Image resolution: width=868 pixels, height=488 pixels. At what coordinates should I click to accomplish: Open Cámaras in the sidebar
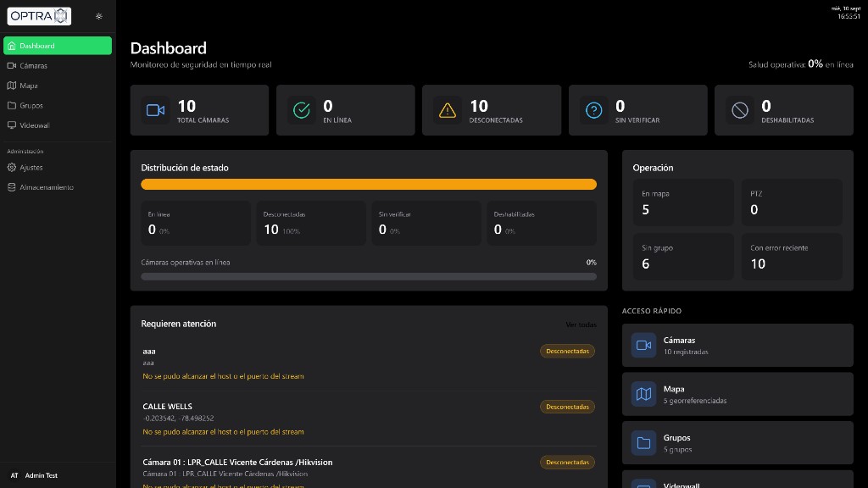58,65
